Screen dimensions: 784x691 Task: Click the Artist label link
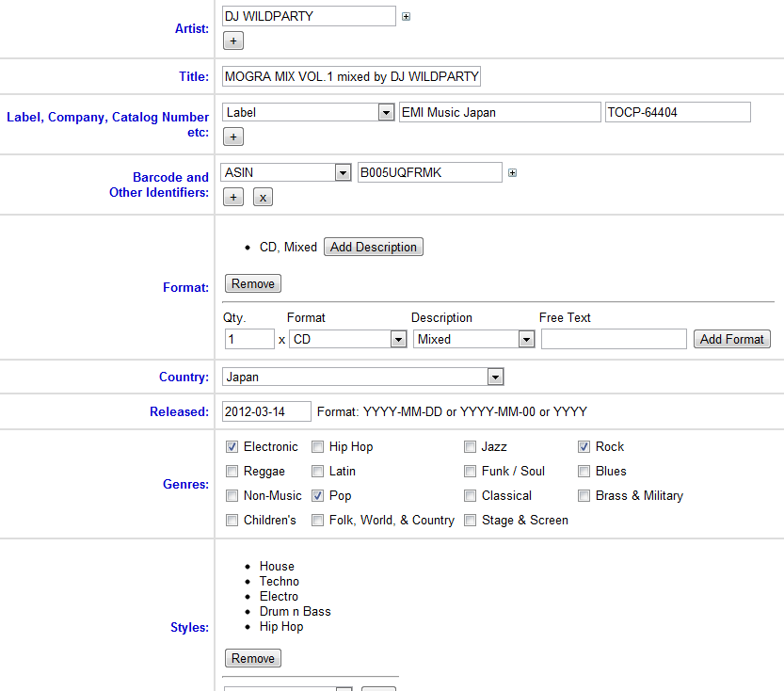pyautogui.click(x=192, y=28)
